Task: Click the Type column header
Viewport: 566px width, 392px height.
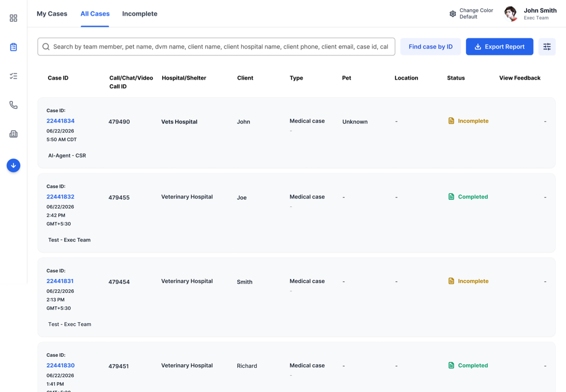Action: point(296,78)
